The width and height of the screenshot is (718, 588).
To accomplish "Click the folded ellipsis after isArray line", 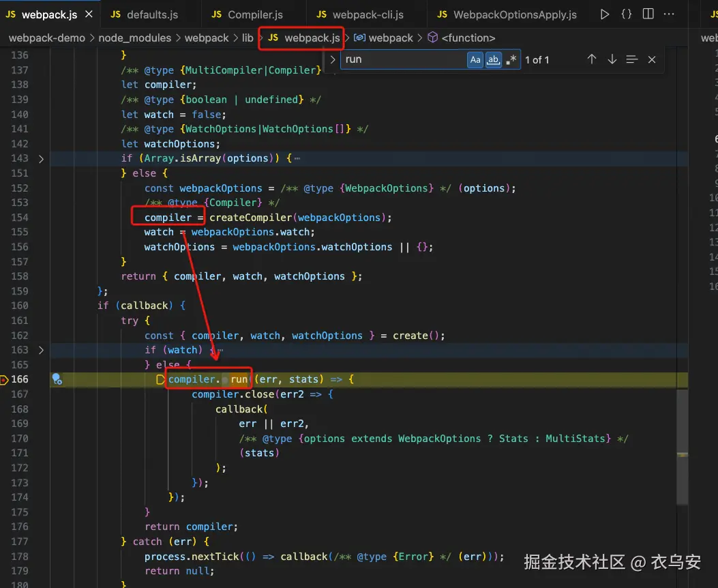I will pos(297,158).
